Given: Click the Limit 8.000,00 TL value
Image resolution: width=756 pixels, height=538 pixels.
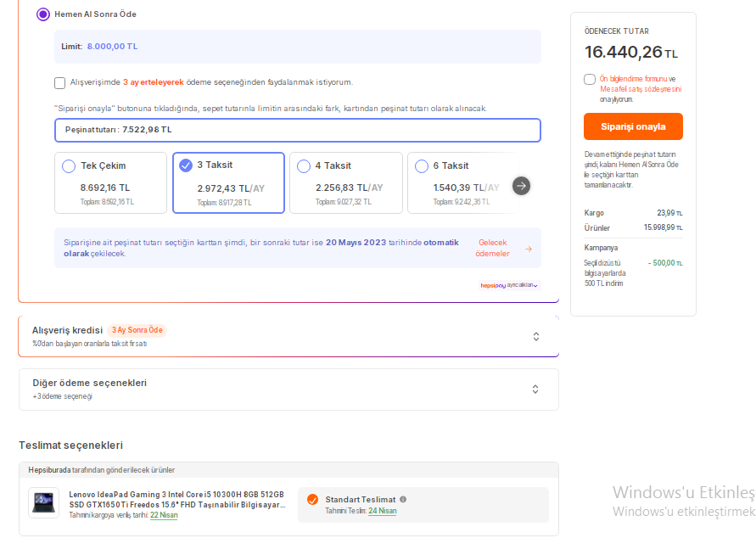Looking at the screenshot, I should pos(112,47).
